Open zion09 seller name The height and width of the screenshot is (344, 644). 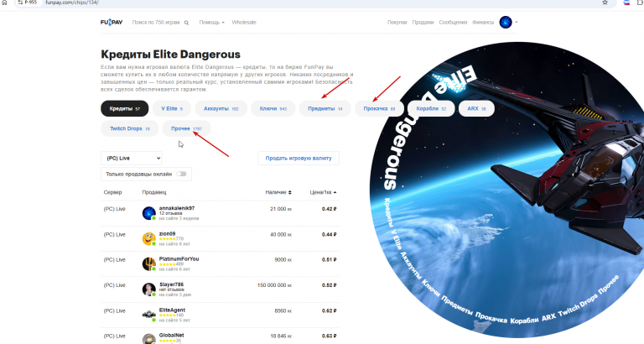pyautogui.click(x=167, y=234)
